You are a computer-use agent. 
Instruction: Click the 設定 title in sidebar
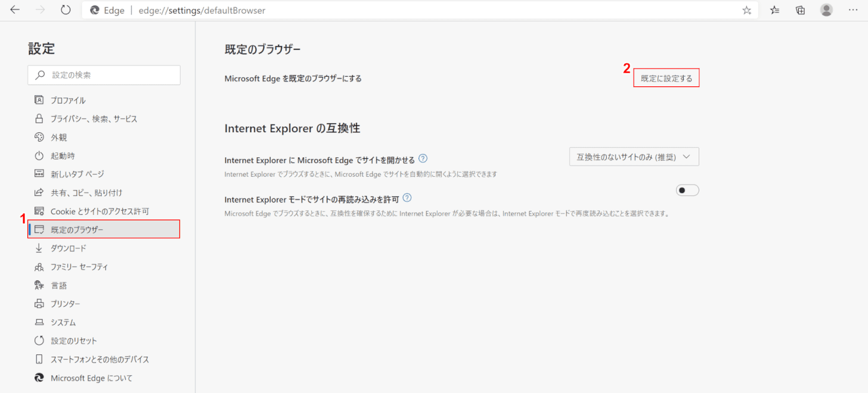point(41,49)
